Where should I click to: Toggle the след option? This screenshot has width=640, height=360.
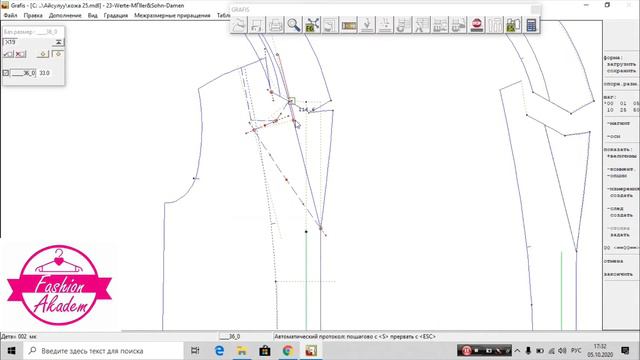pyautogui.click(x=615, y=209)
